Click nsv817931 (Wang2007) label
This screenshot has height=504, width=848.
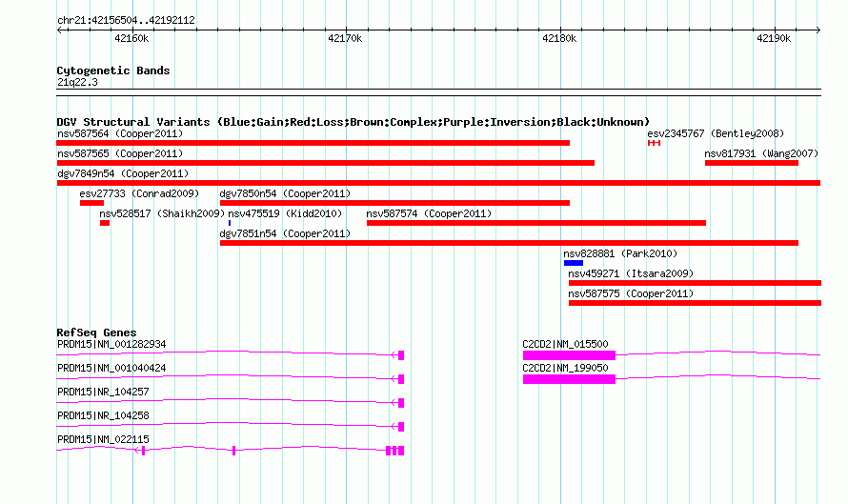(761, 153)
